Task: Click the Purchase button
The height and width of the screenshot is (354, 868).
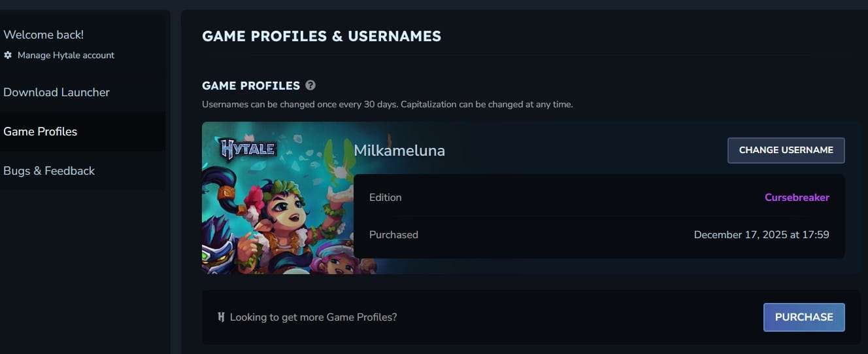Action: pos(803,317)
